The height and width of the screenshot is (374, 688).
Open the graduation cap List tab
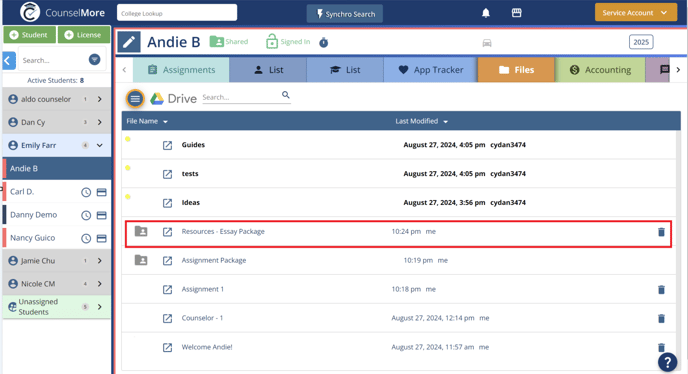pos(345,70)
